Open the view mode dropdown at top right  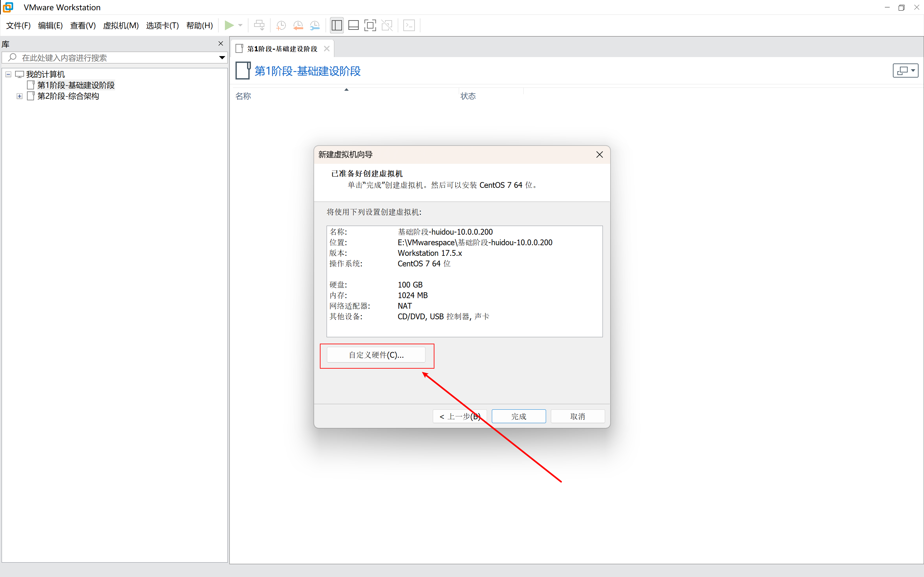pos(905,71)
